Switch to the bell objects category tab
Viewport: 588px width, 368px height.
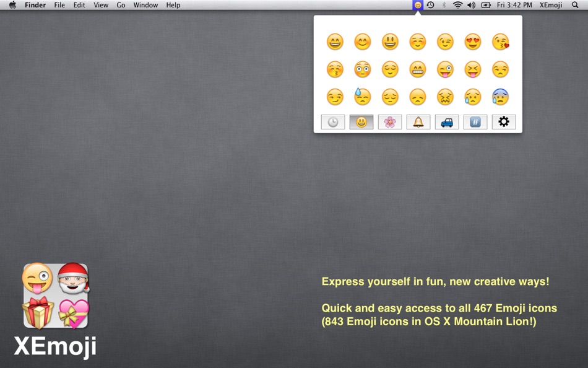point(418,122)
